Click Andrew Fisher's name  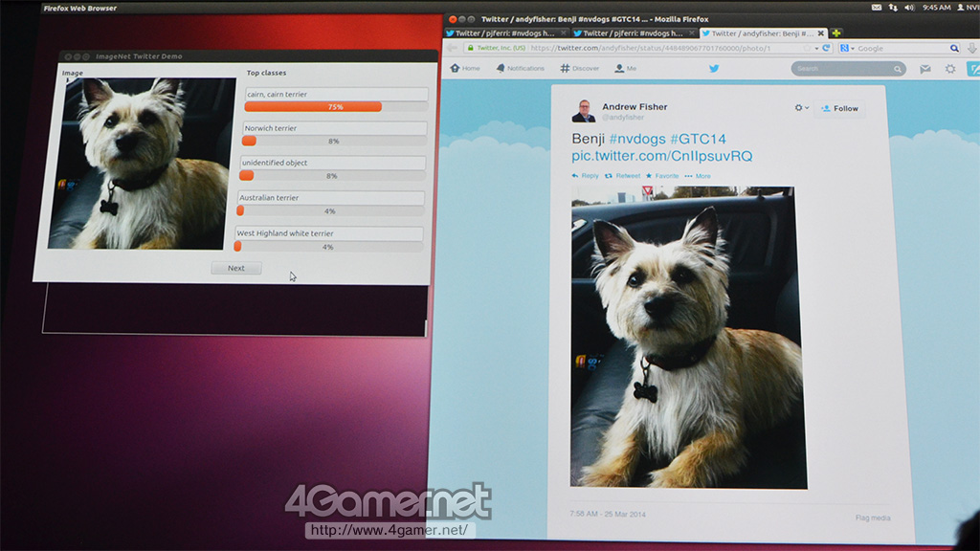click(x=635, y=107)
